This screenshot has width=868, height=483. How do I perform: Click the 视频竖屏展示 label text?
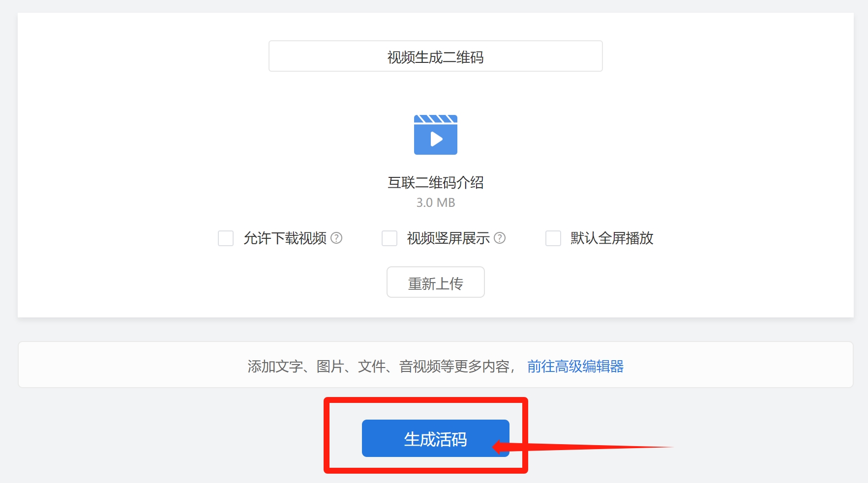pyautogui.click(x=449, y=238)
